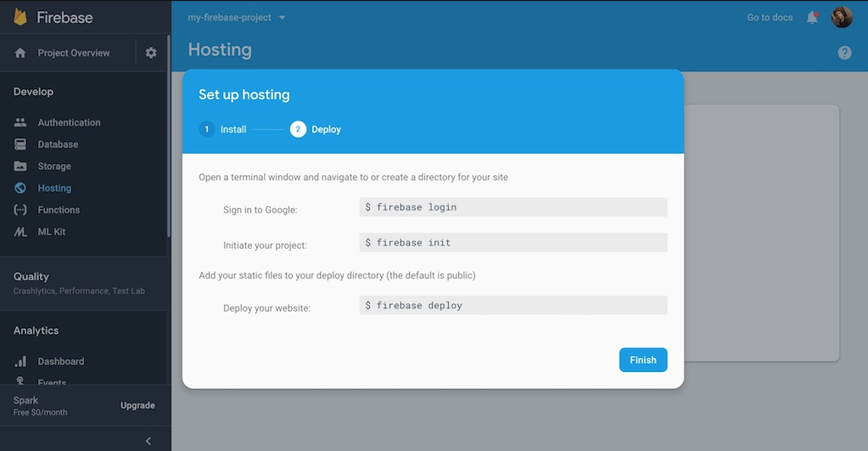Click 'Sign in to Google:' label
868x451 pixels.
(x=260, y=210)
